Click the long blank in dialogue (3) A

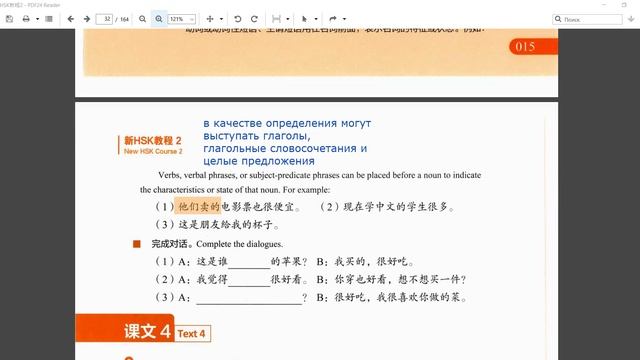pos(249,298)
